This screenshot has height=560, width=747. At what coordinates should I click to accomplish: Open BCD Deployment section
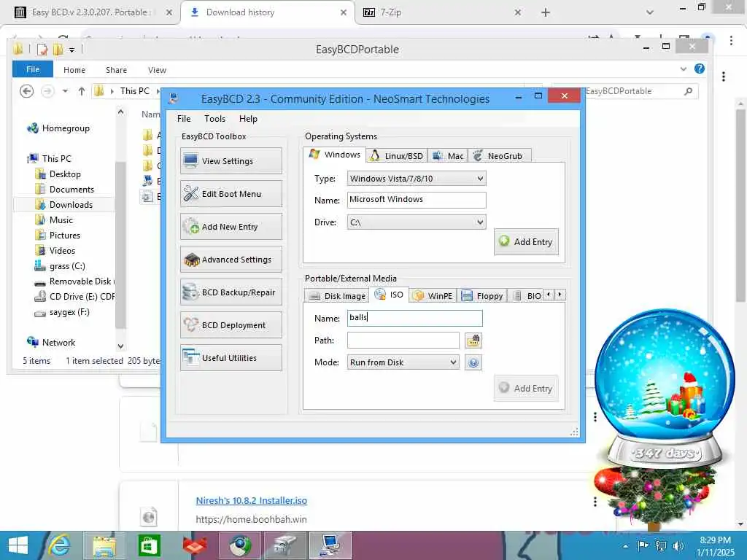(231, 325)
